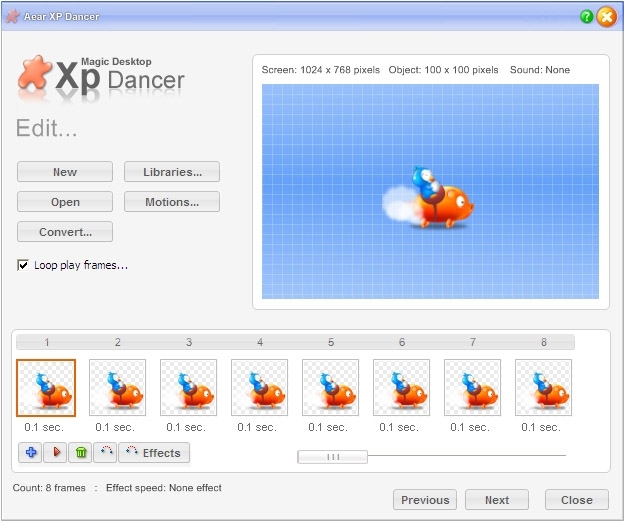Select frame 5 thumbnail
Image resolution: width=624 pixels, height=521 pixels.
click(330, 388)
